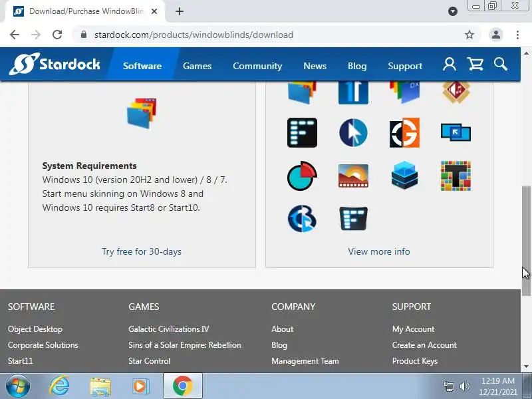
Task: Click the volume speaker tray icon
Action: click(464, 386)
